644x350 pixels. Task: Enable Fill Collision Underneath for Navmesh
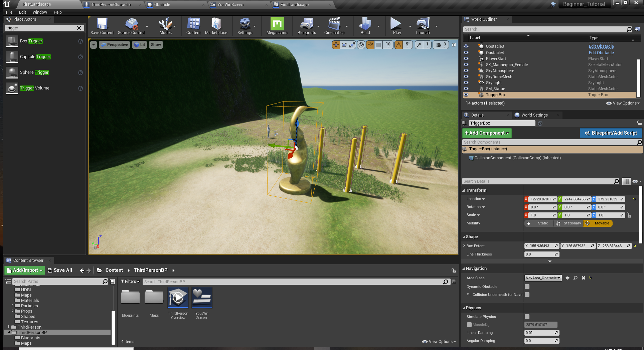[527, 295]
